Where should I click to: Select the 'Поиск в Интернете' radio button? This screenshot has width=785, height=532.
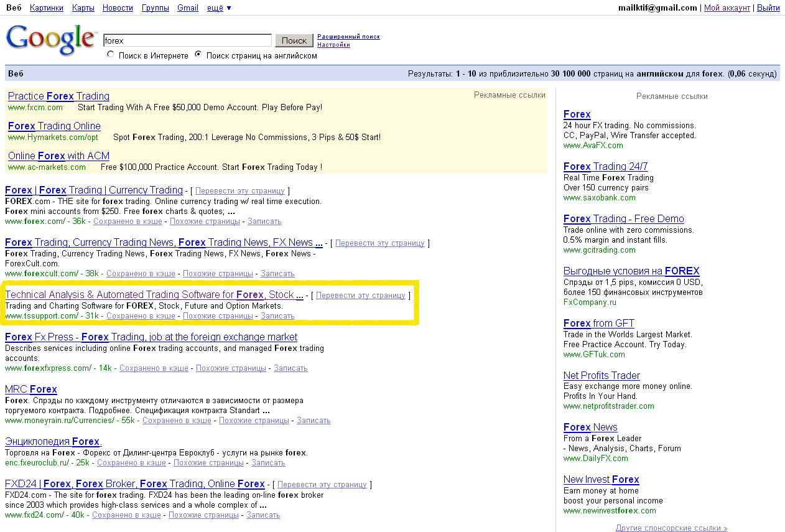(111, 55)
